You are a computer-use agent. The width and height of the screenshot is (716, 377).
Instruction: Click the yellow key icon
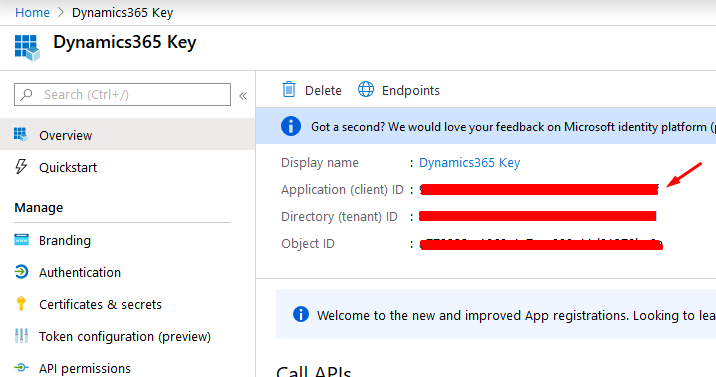(21, 304)
